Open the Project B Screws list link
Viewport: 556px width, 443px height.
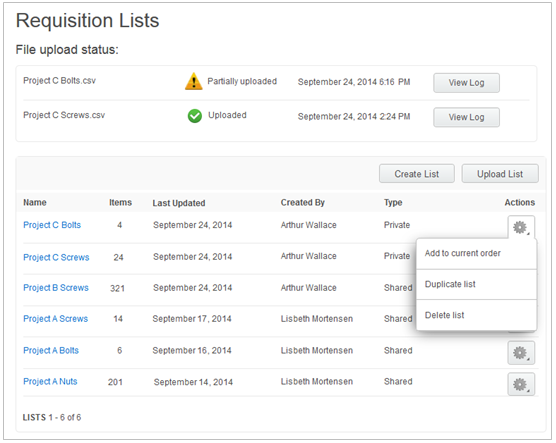click(x=56, y=288)
